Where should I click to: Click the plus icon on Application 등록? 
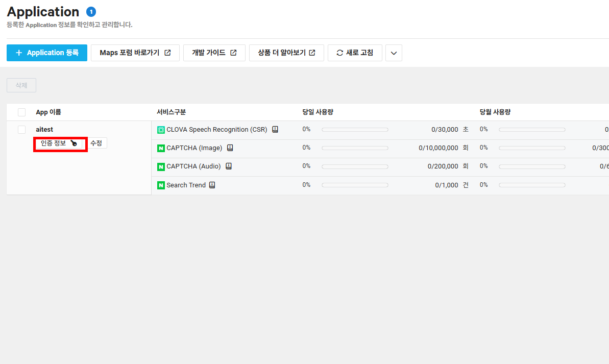click(x=19, y=53)
